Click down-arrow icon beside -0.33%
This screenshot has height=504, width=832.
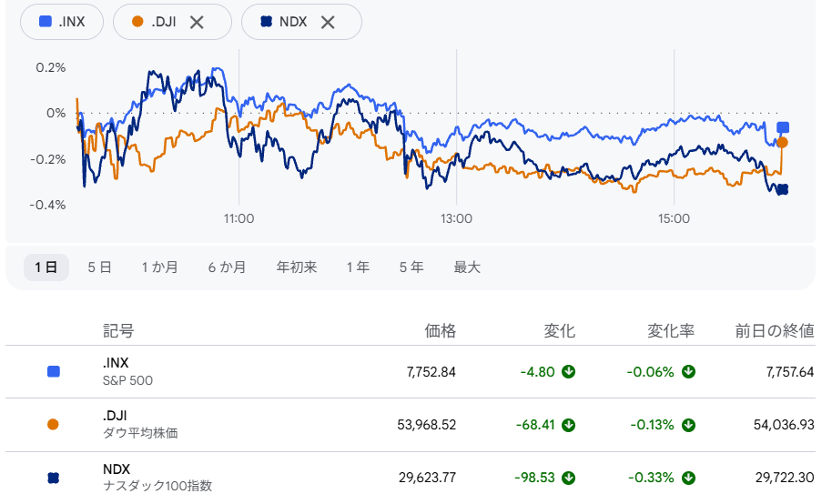click(689, 478)
